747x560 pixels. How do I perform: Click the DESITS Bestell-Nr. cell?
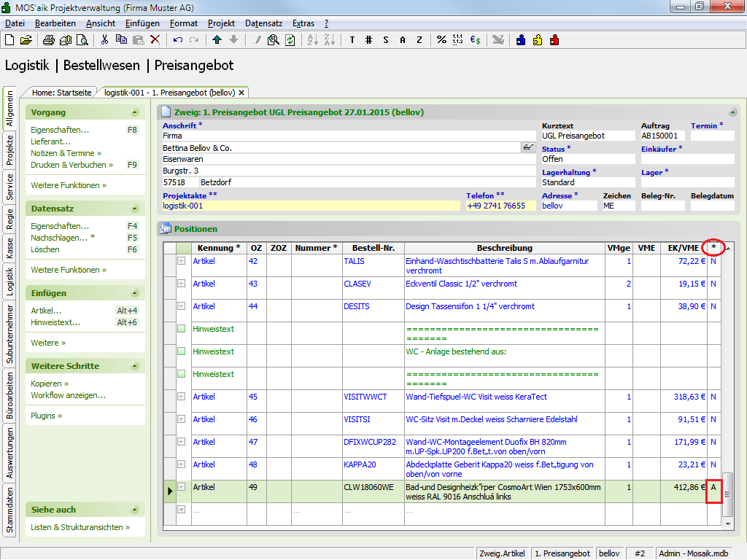(373, 310)
